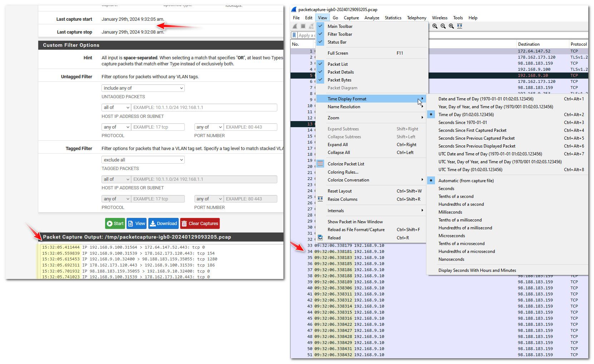
Task: Click the start capture shark fin icon
Action: click(x=295, y=26)
